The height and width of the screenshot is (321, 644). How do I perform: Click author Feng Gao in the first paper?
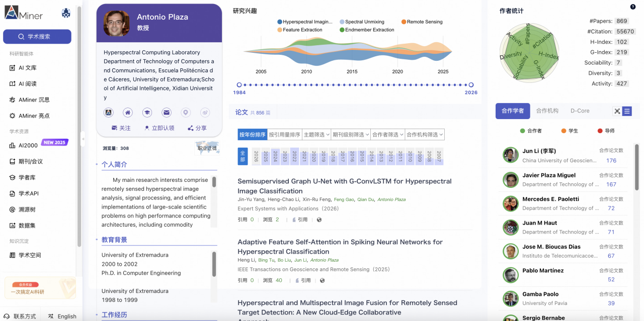[344, 199]
